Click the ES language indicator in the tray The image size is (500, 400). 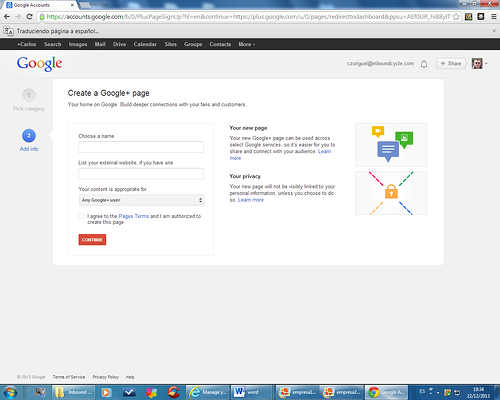pos(422,391)
